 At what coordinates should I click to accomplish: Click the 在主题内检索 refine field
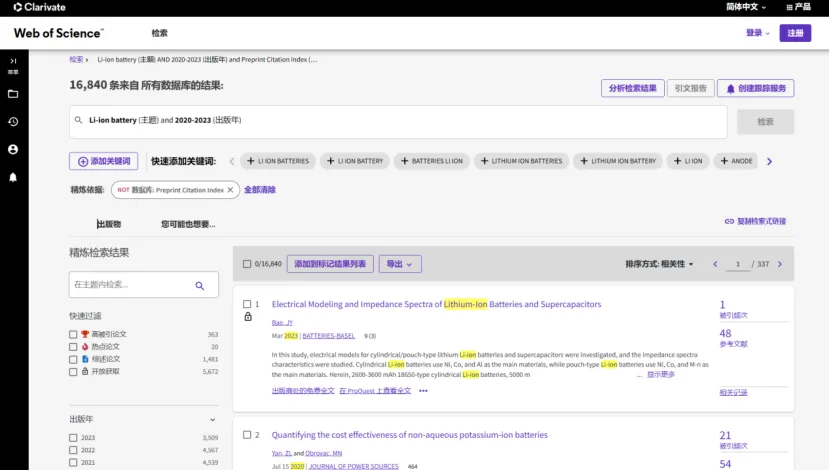pyautogui.click(x=144, y=285)
